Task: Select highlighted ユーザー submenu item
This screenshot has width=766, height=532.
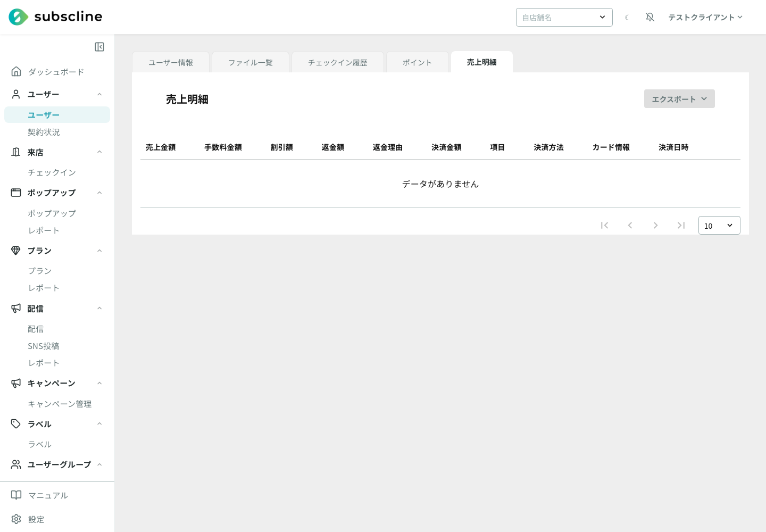Action: point(57,115)
